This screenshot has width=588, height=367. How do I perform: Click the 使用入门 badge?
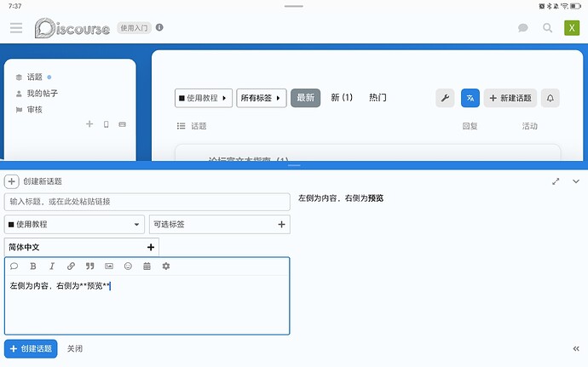click(134, 28)
